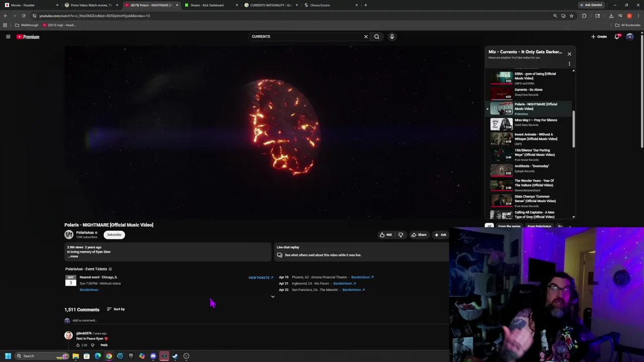
Task: Open Discord from the taskbar
Action: pyautogui.click(x=153, y=356)
